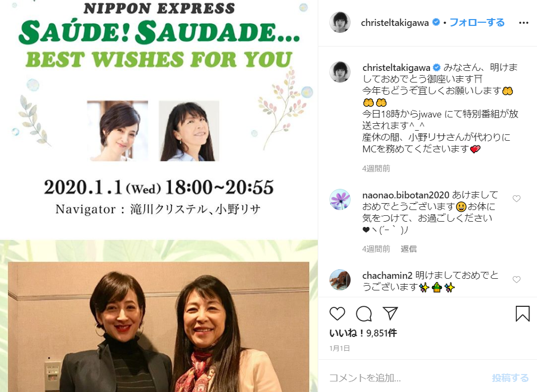The width and height of the screenshot is (537, 392).
Task: Click christeltakigawa username in header
Action: (395, 23)
